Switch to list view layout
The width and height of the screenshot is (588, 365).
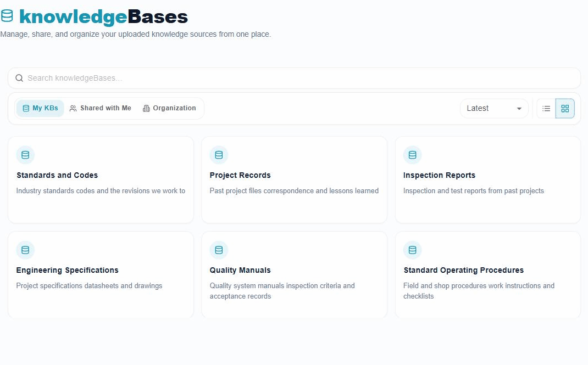[546, 109]
